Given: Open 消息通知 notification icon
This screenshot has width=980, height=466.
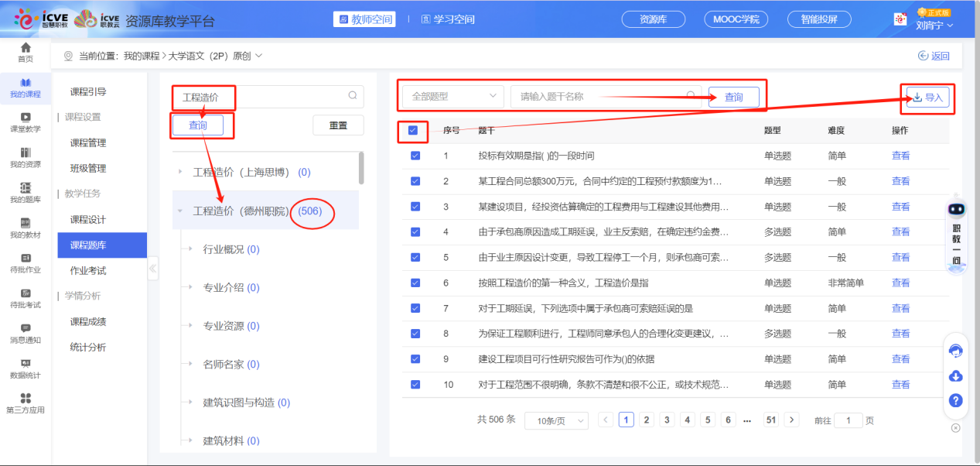Looking at the screenshot, I should pyautogui.click(x=26, y=329).
